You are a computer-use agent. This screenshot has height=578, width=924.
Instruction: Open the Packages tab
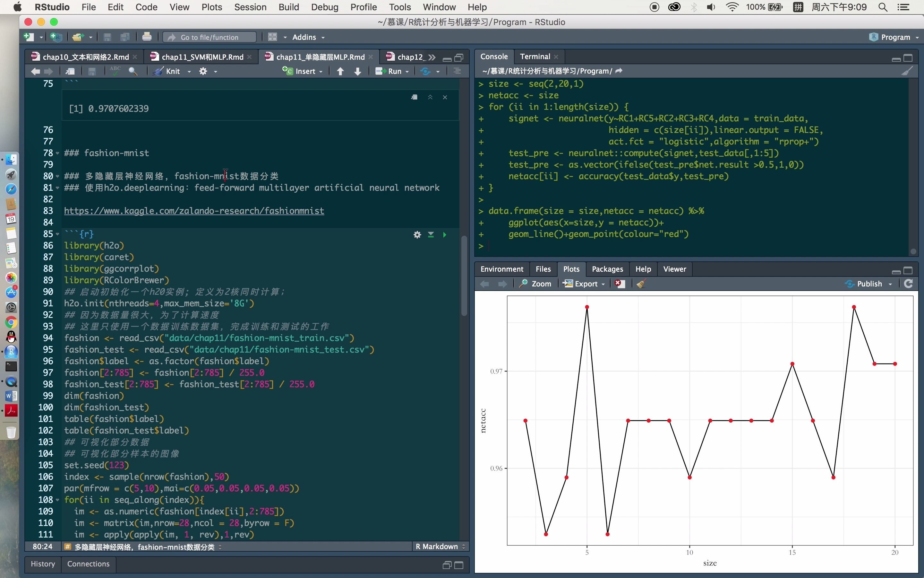(x=607, y=269)
